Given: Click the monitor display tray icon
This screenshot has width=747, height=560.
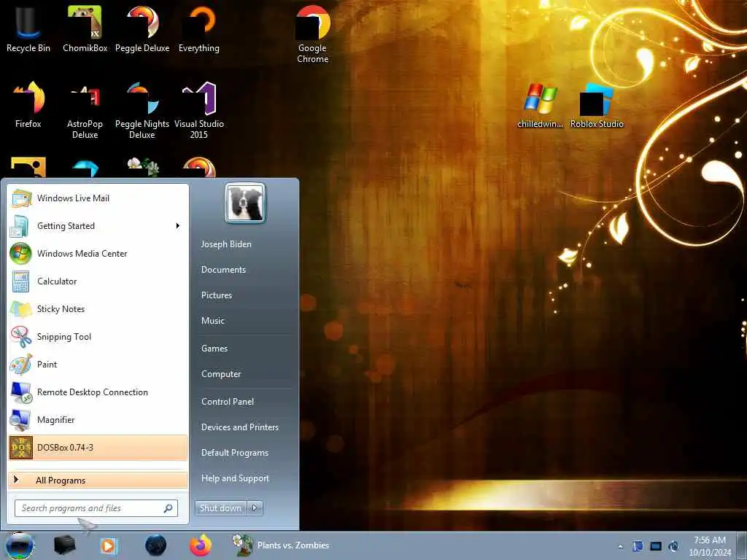Looking at the screenshot, I should click(656, 546).
